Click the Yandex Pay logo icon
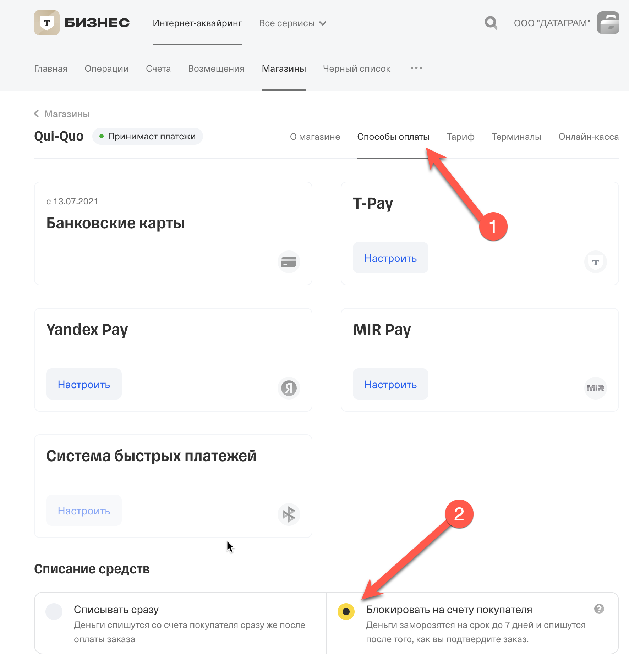Image resolution: width=629 pixels, height=672 pixels. pos(289,388)
